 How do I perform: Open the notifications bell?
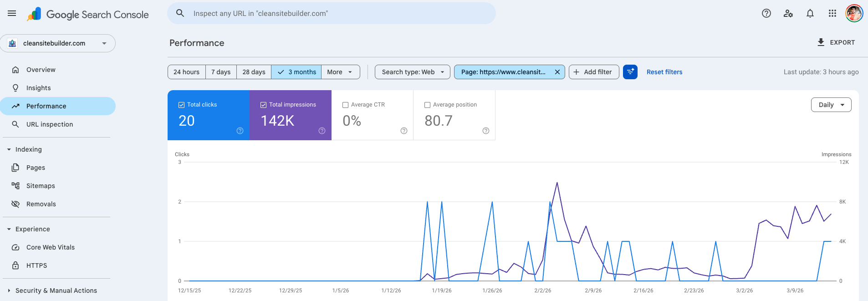pyautogui.click(x=810, y=14)
